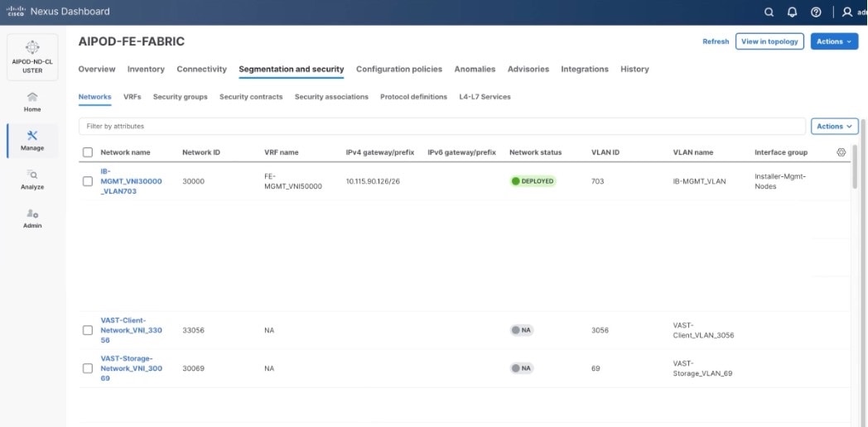Click the Installer-Mgmt-Nodes interface group cell

(780, 181)
